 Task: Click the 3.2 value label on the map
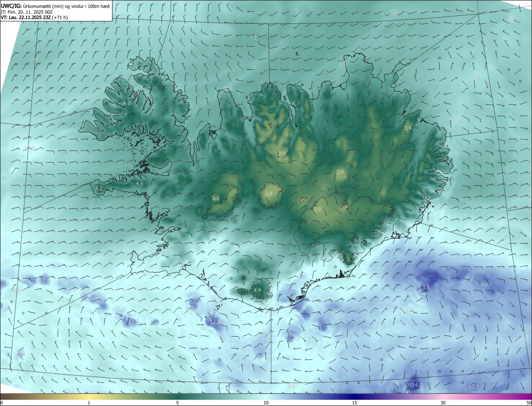[x=216, y=198]
